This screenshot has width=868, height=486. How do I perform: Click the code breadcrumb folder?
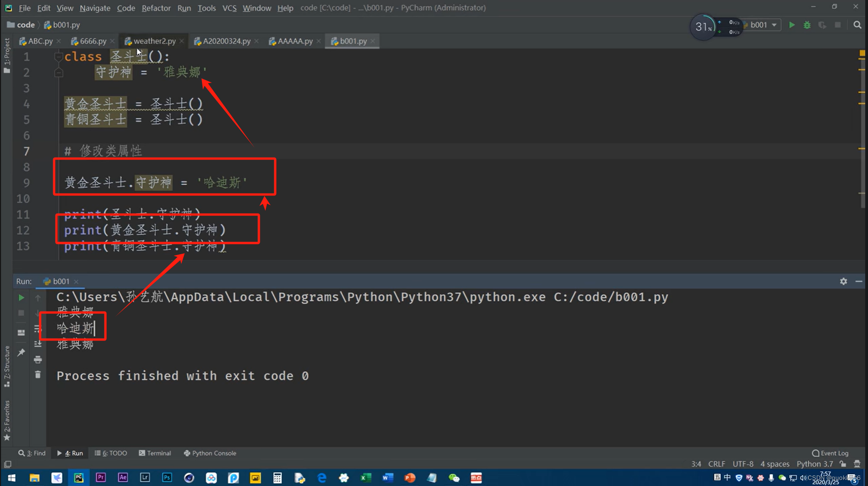pos(21,25)
